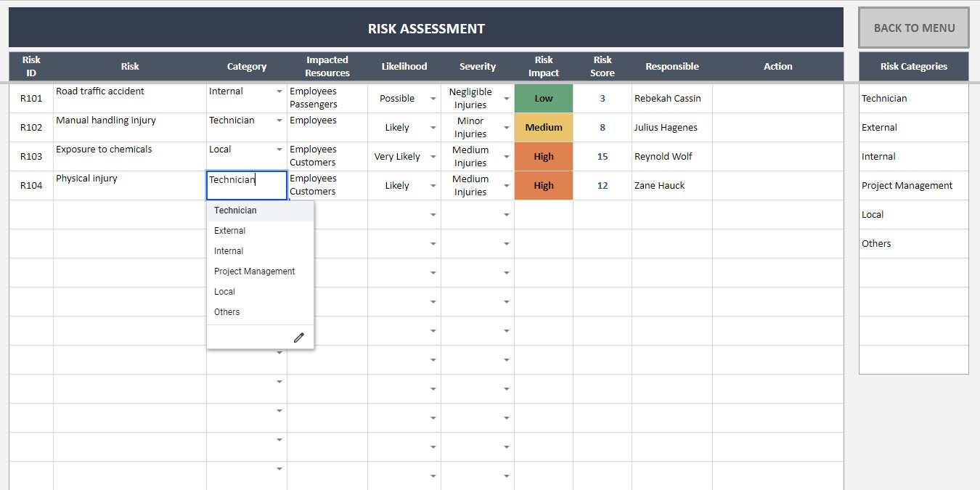This screenshot has height=490, width=980.
Task: Click the Severity column header
Action: click(x=478, y=66)
